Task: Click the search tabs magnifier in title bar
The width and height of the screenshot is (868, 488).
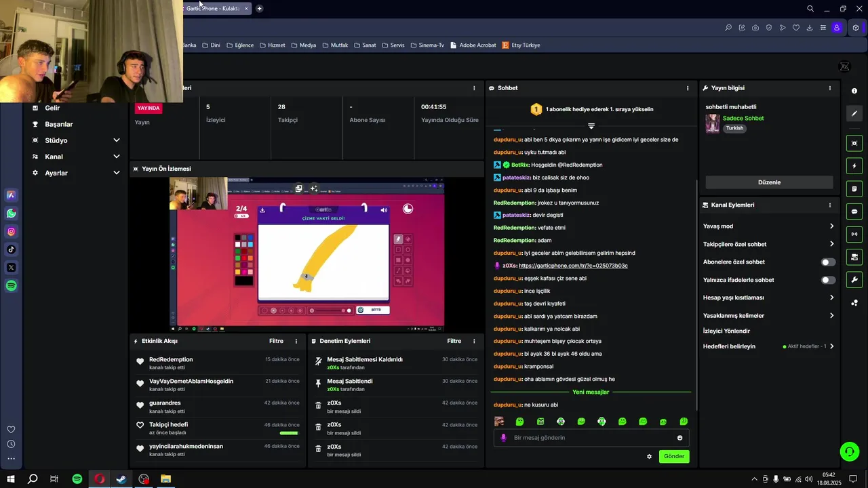Action: (810, 9)
